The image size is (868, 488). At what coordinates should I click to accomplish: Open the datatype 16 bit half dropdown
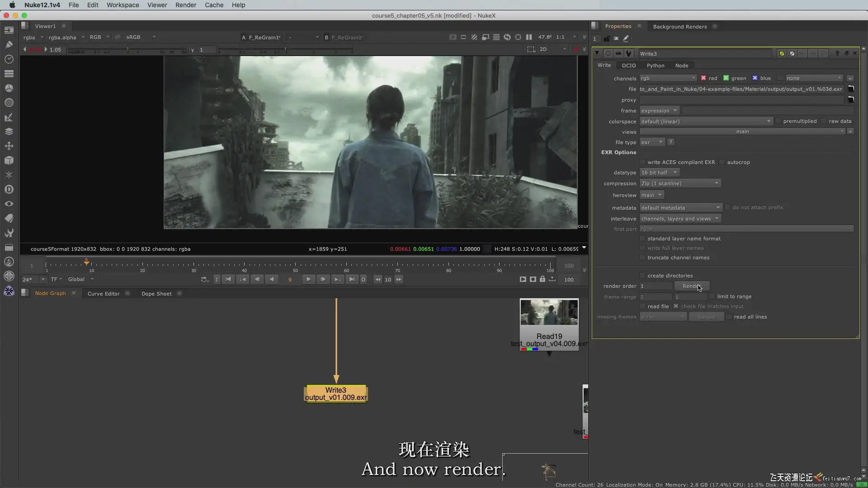[659, 173]
